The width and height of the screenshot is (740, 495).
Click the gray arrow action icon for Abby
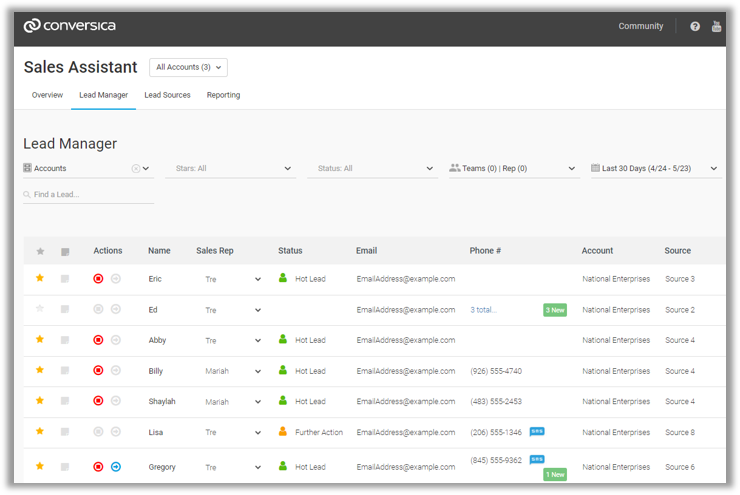tap(116, 340)
